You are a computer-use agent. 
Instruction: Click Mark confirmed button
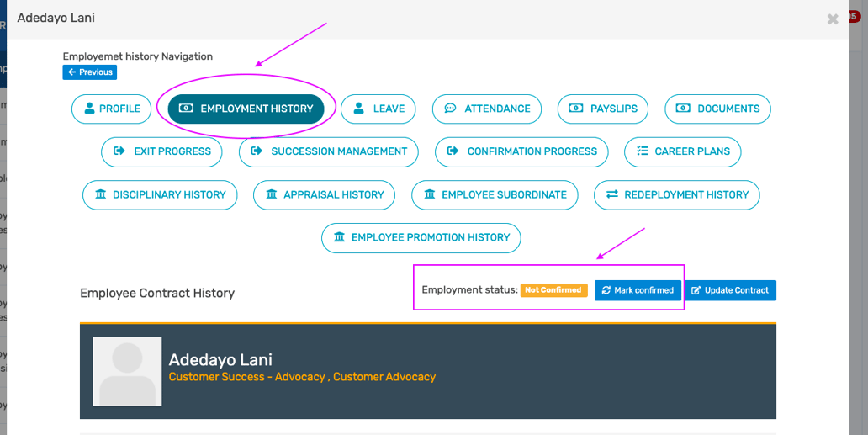pyautogui.click(x=638, y=290)
